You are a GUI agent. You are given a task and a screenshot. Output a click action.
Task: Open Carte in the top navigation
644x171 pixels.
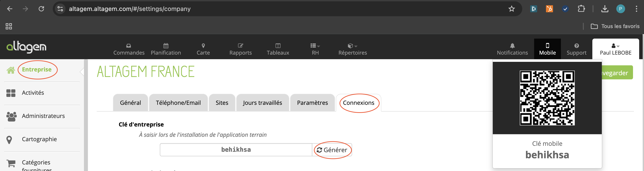203,49
